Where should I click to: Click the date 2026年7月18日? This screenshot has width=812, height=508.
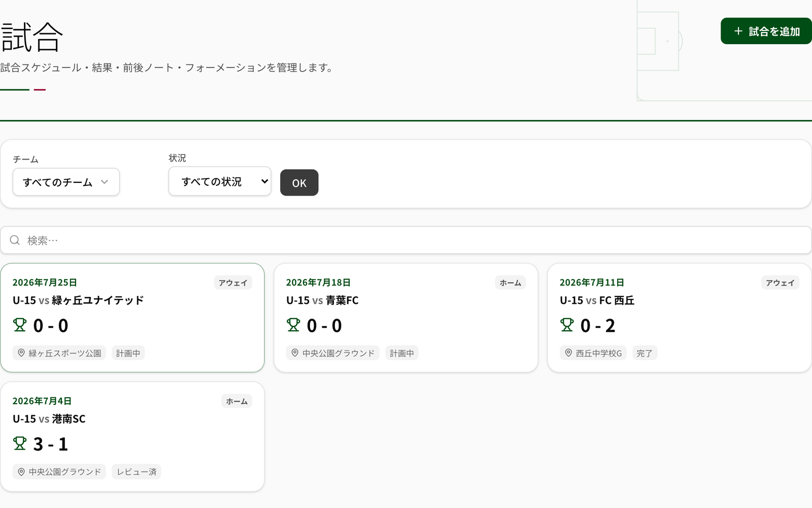318,282
